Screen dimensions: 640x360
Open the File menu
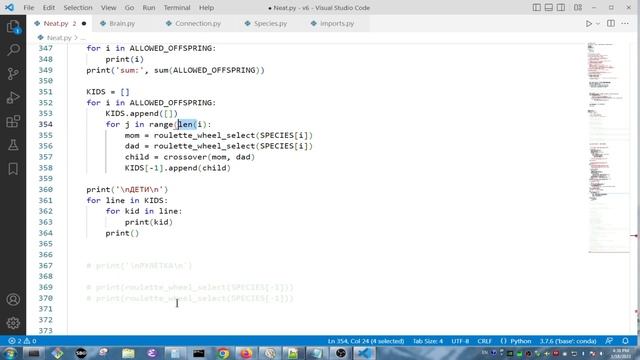point(29,8)
